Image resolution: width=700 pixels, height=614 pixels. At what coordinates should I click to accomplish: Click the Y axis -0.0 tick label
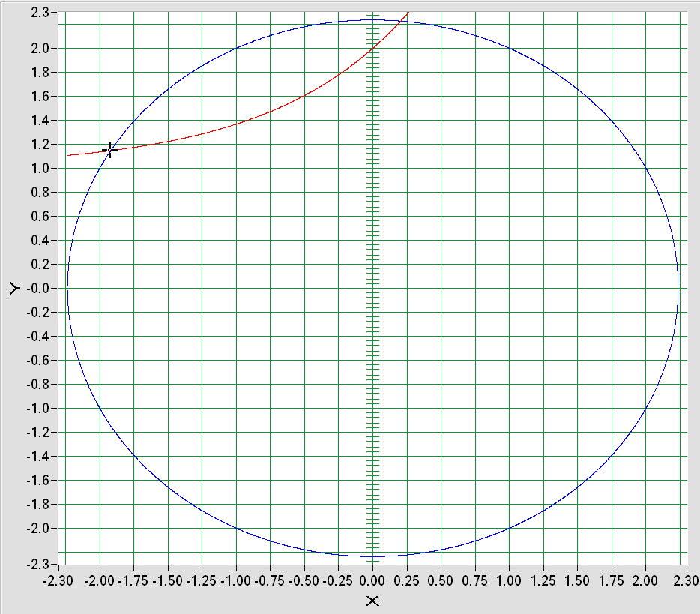click(x=37, y=289)
